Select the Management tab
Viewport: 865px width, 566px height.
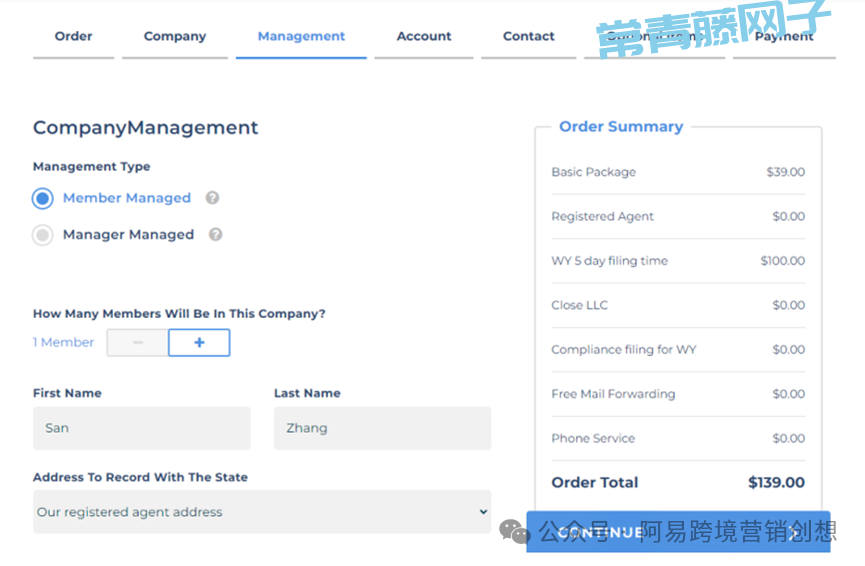[301, 37]
